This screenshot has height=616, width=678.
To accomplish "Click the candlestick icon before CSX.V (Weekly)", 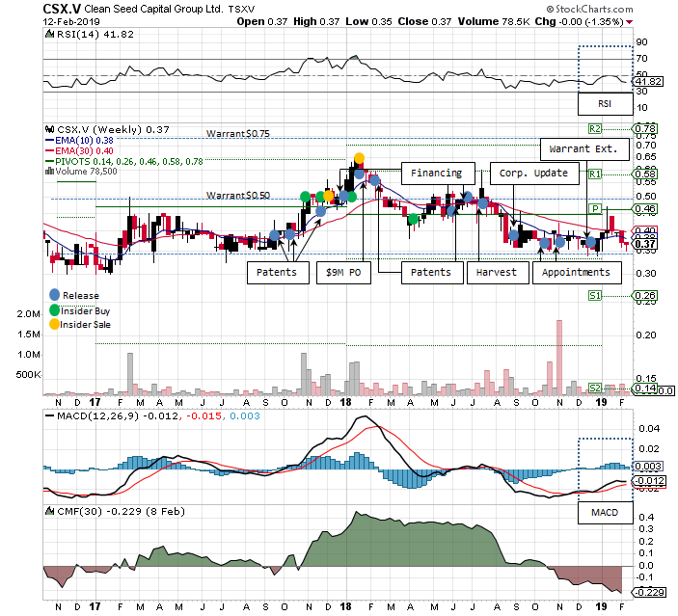I will pos(50,129).
